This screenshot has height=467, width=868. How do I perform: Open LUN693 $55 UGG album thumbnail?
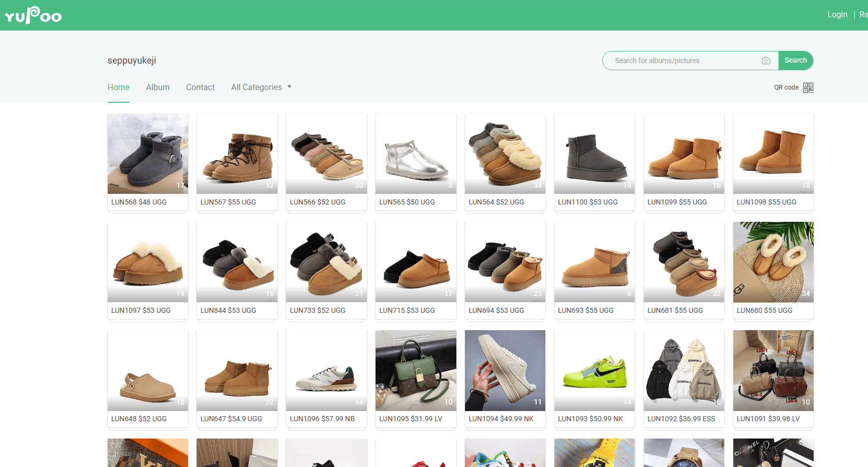pos(595,262)
